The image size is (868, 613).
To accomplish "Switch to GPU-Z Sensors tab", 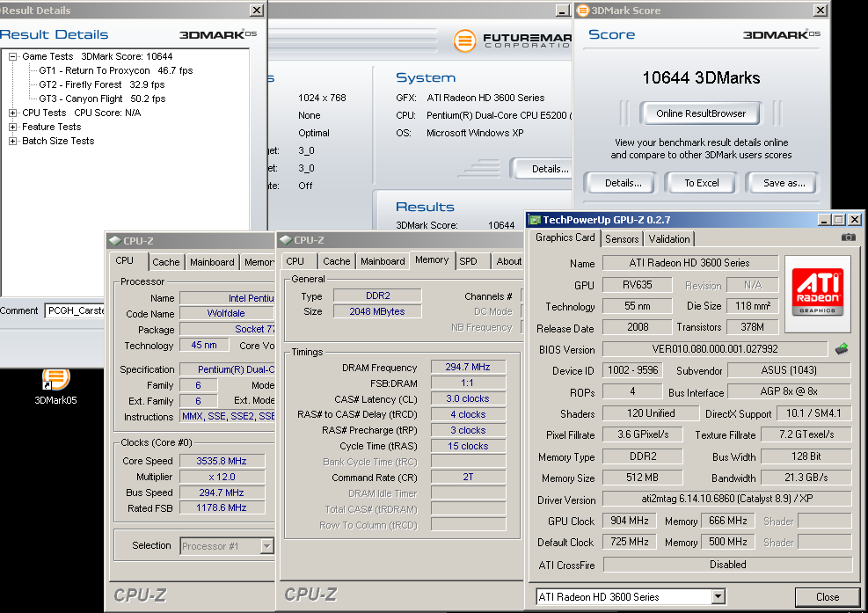I will (x=622, y=239).
